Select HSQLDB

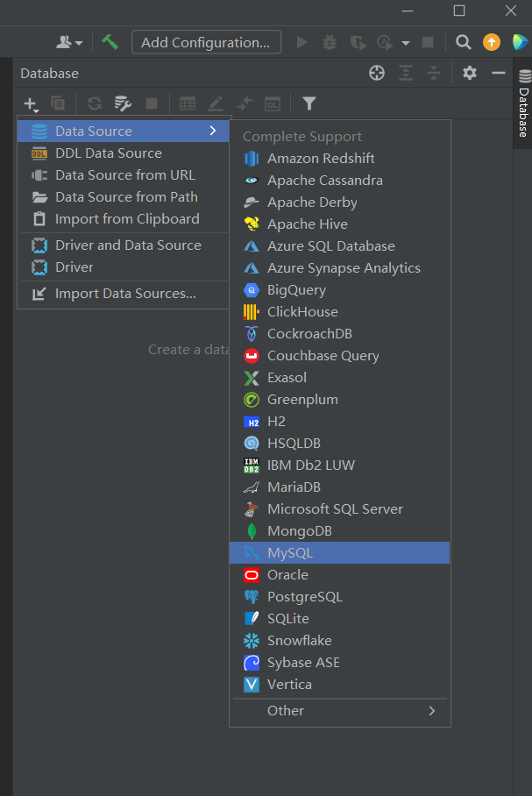tap(339, 444)
